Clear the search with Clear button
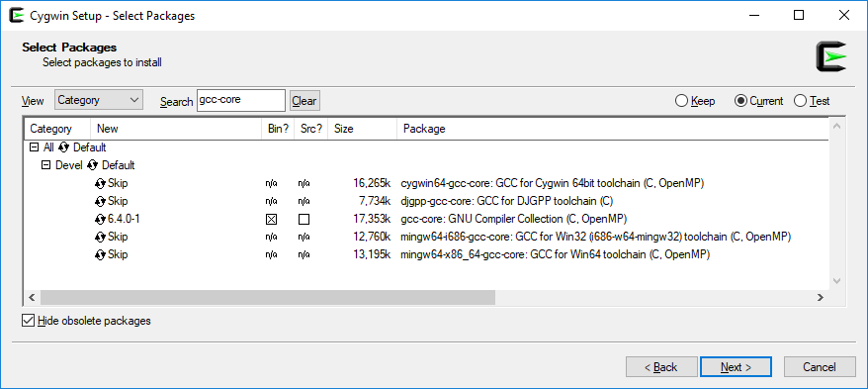 pyautogui.click(x=304, y=101)
